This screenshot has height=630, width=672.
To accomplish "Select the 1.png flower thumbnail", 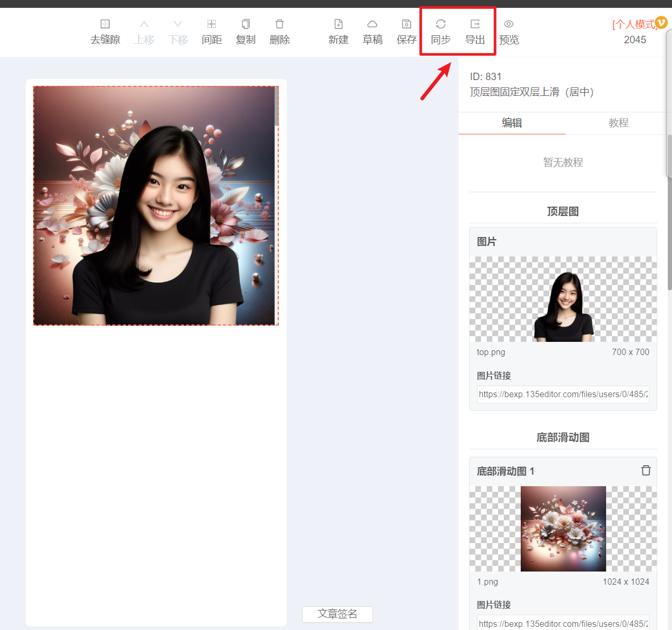I will [x=563, y=529].
